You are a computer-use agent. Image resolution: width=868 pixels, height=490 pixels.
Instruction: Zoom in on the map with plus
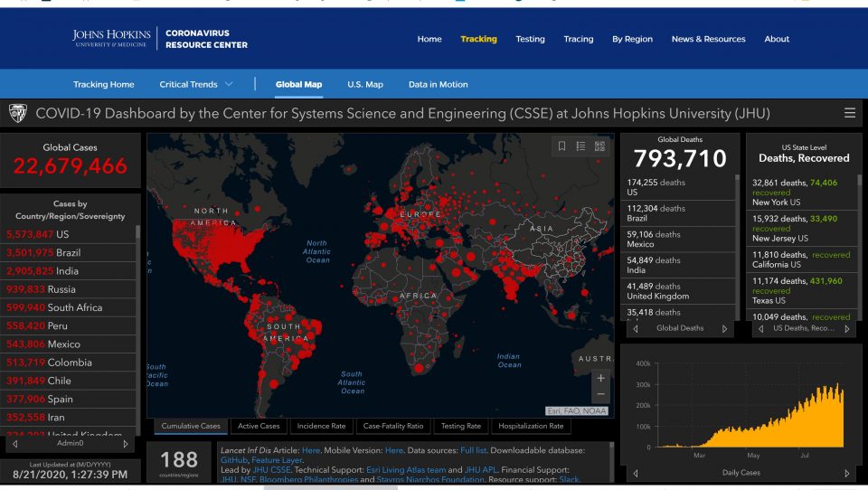[x=600, y=378]
